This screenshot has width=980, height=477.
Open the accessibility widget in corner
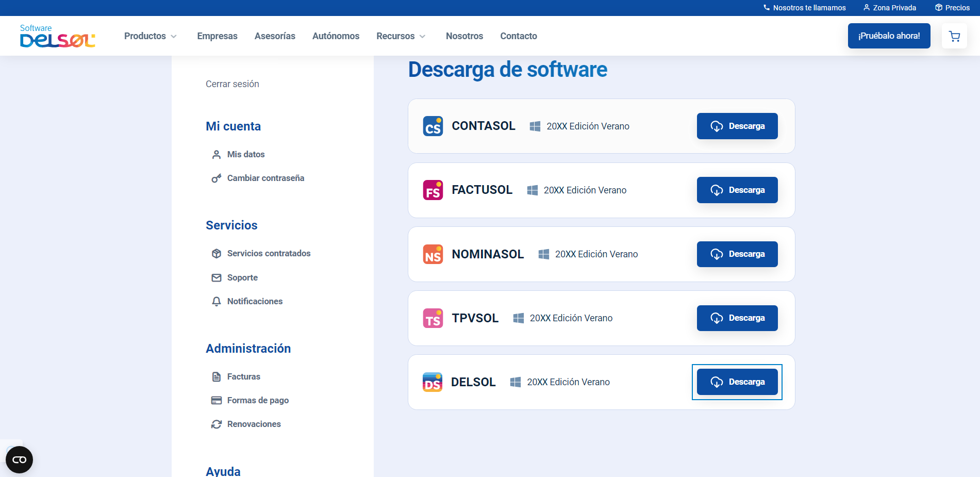coord(19,459)
